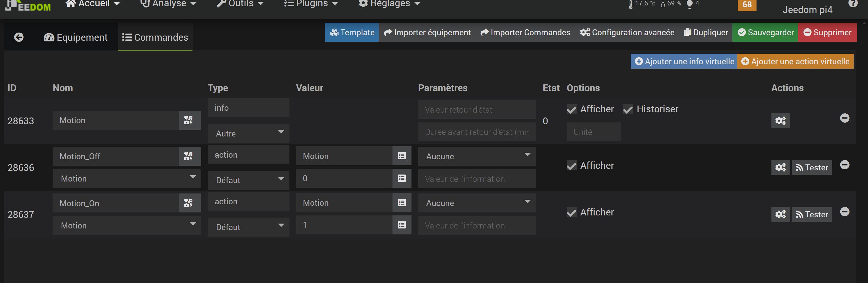Open advanced settings gears for Motion info

pyautogui.click(x=780, y=121)
